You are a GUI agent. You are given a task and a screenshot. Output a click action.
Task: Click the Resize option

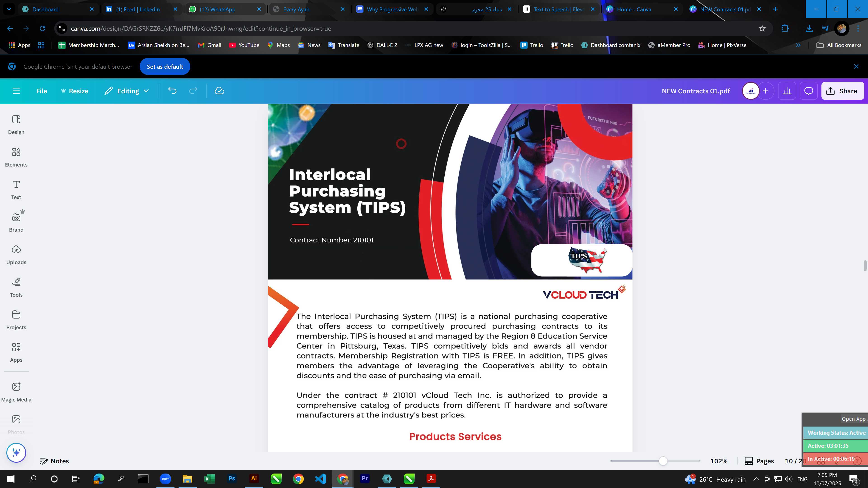tap(74, 91)
